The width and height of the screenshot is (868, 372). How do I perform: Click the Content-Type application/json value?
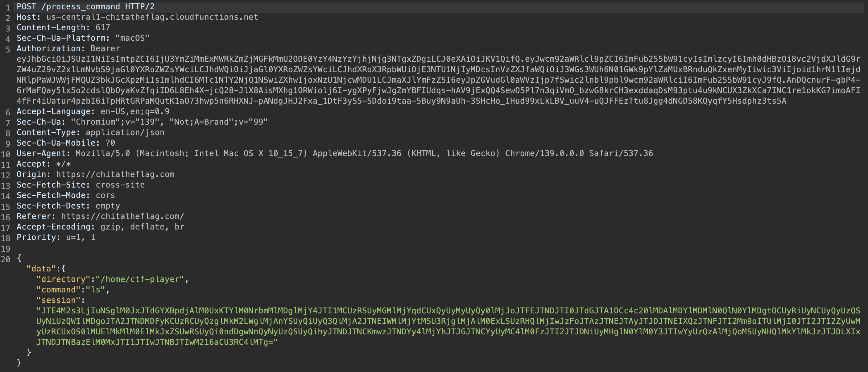[x=125, y=132]
